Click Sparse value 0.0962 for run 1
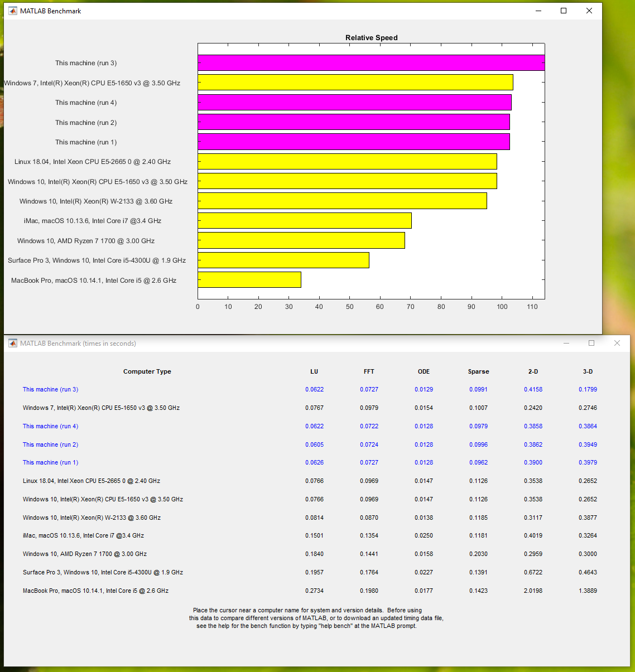This screenshot has height=672, width=635. point(479,462)
